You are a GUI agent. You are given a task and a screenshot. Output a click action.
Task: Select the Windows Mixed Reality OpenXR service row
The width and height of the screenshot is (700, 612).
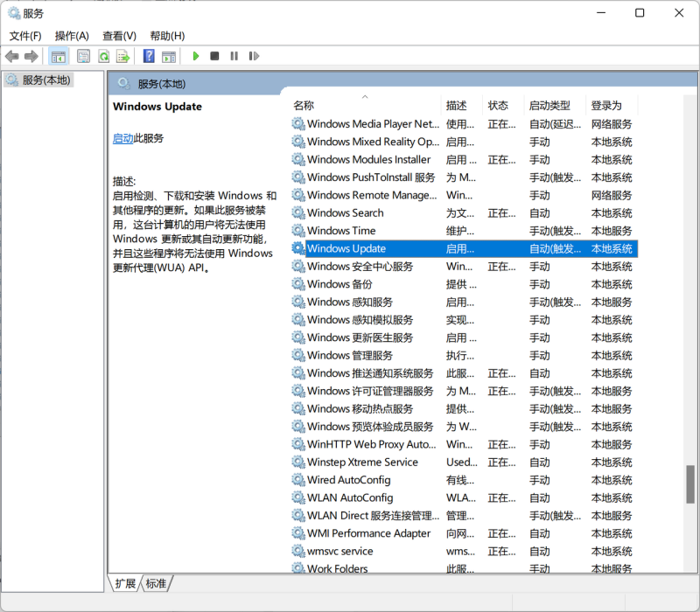coord(465,142)
